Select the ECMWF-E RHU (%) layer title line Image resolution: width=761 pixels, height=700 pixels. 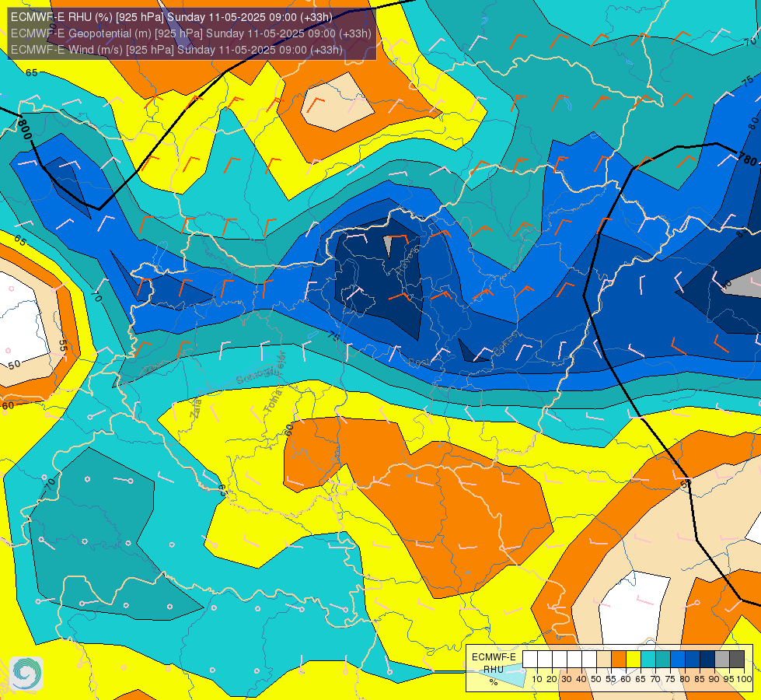tap(171, 17)
